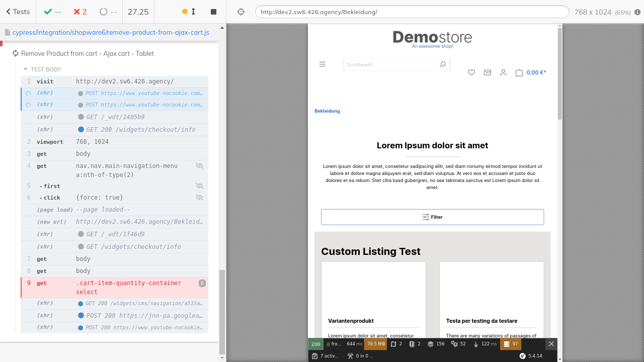Open the remove-product-from-ajax-cart.js spec file link

[110, 32]
